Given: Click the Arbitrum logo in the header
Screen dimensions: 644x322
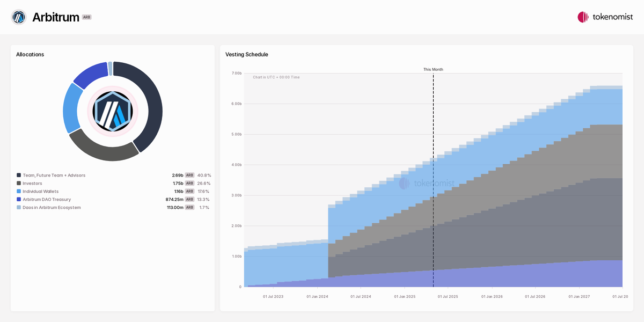Looking at the screenshot, I should pyautogui.click(x=19, y=17).
